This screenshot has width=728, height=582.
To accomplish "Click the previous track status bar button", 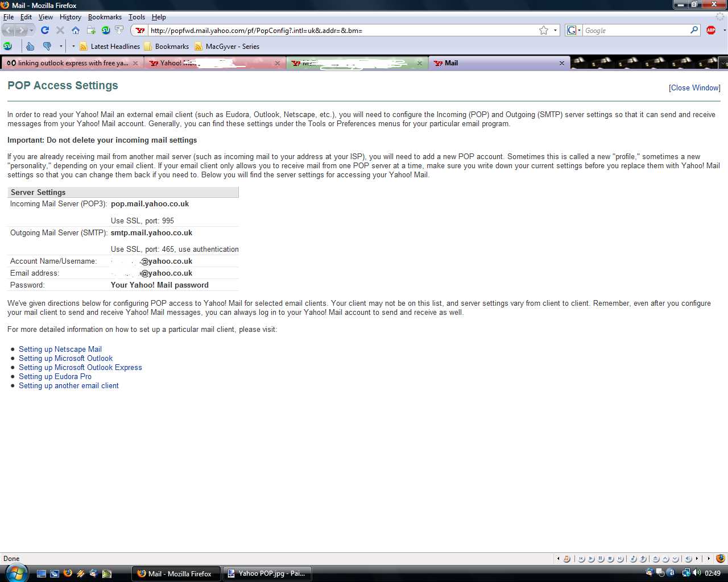I will point(582,559).
